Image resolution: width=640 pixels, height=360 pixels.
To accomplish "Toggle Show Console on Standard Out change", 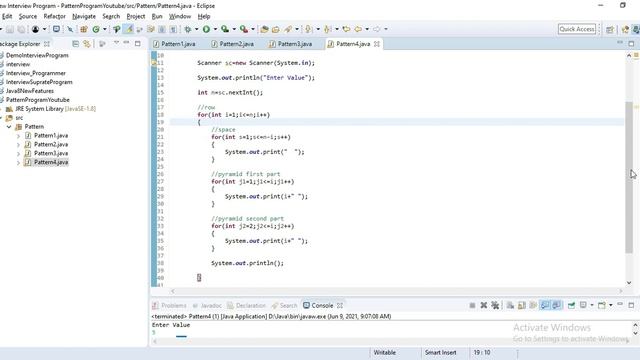I will click(x=544, y=305).
